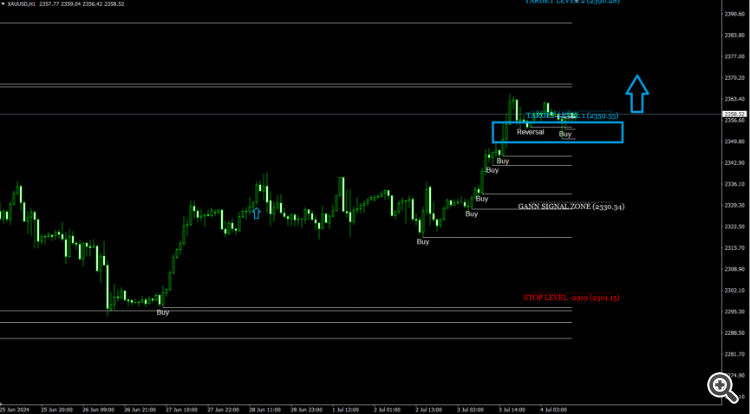Click the 2363.40 price axis value
Image resolution: width=750 pixels, height=414 pixels.
tap(734, 99)
